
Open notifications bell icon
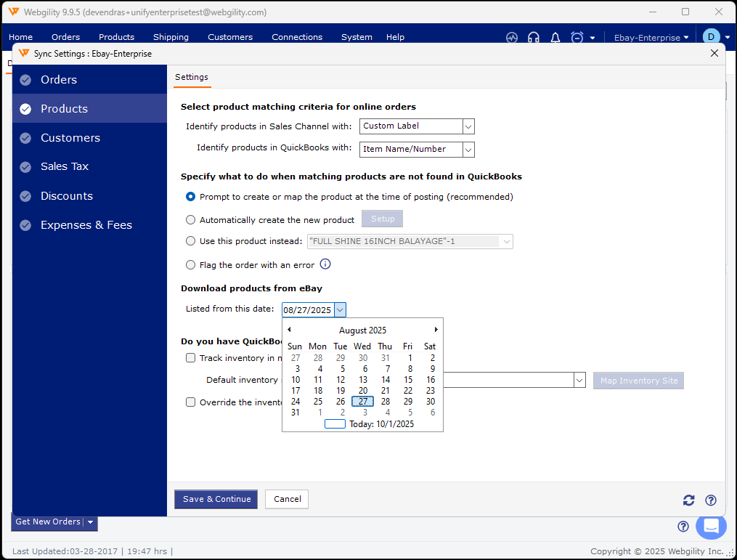555,37
